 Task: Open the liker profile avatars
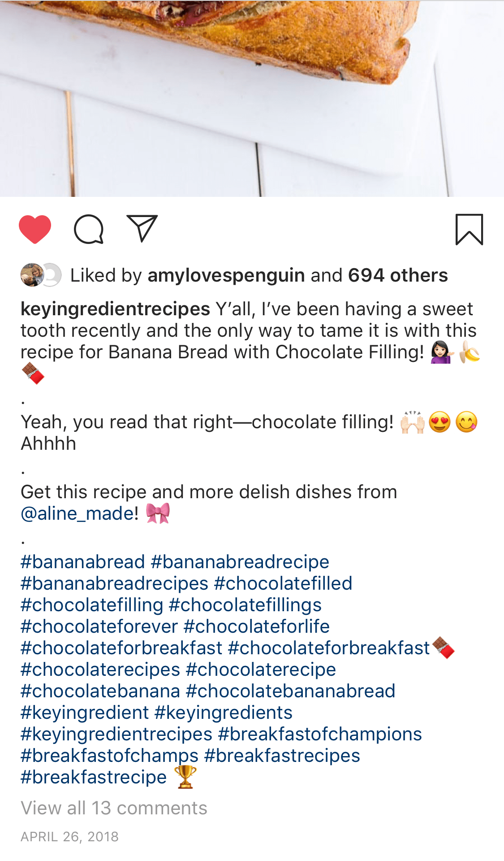coord(40,275)
